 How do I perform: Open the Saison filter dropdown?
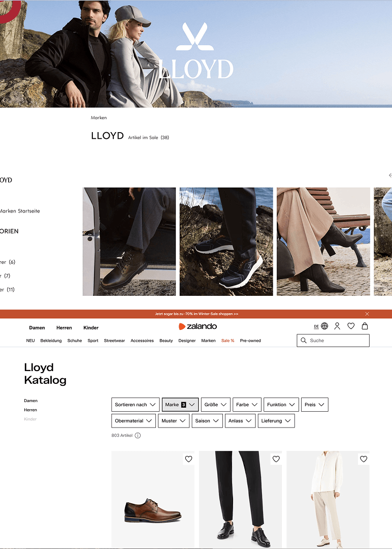tap(207, 421)
